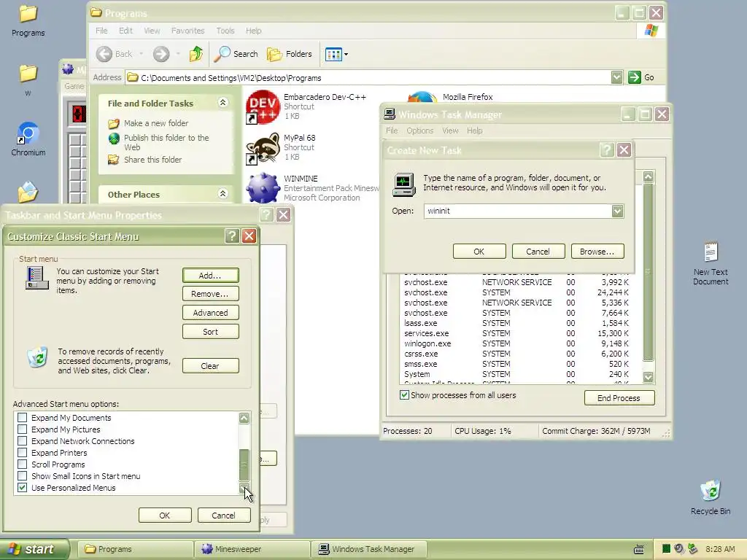747x560 pixels.
Task: Launch the Chromium desktop shortcut
Action: pos(28,139)
